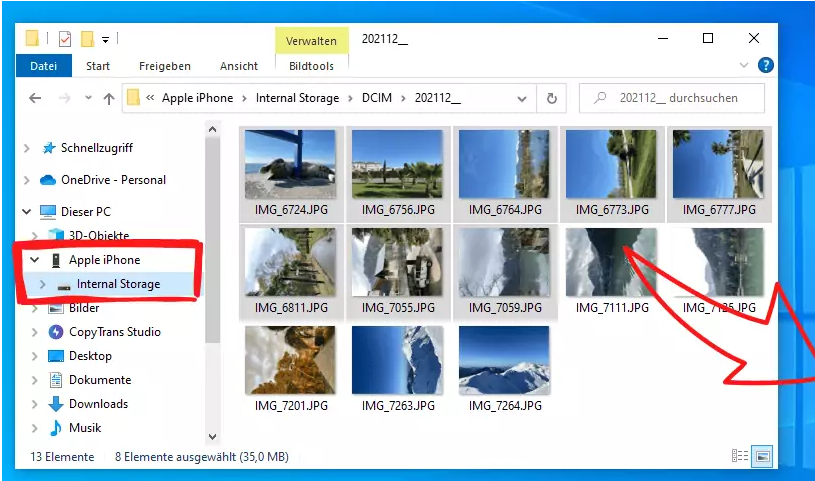This screenshot has height=481, width=815.
Task: Refresh the current folder view
Action: (551, 98)
